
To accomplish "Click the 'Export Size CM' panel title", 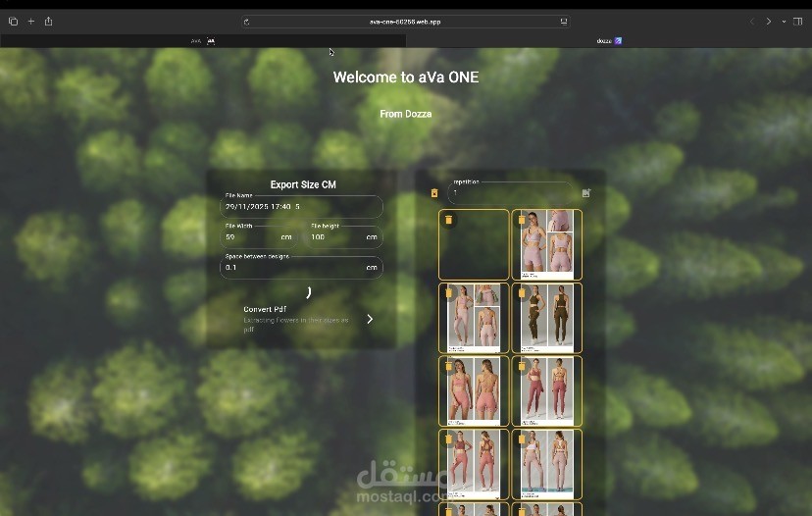I will point(303,184).
